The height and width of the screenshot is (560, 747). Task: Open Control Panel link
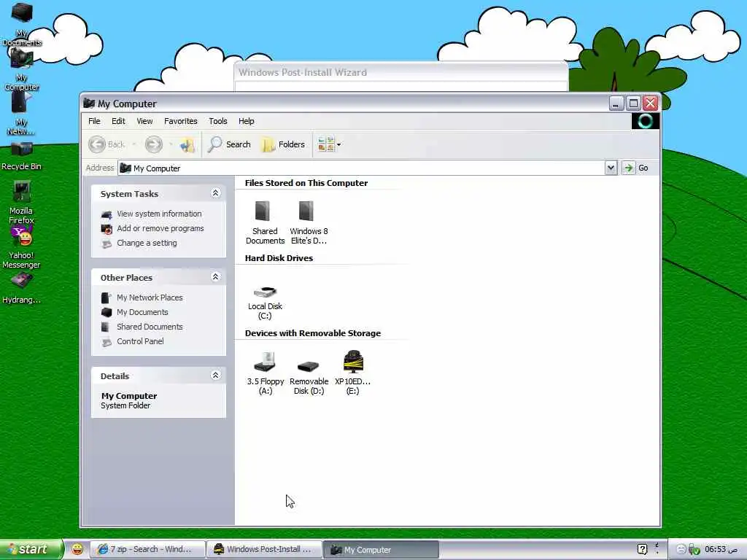[x=140, y=341]
